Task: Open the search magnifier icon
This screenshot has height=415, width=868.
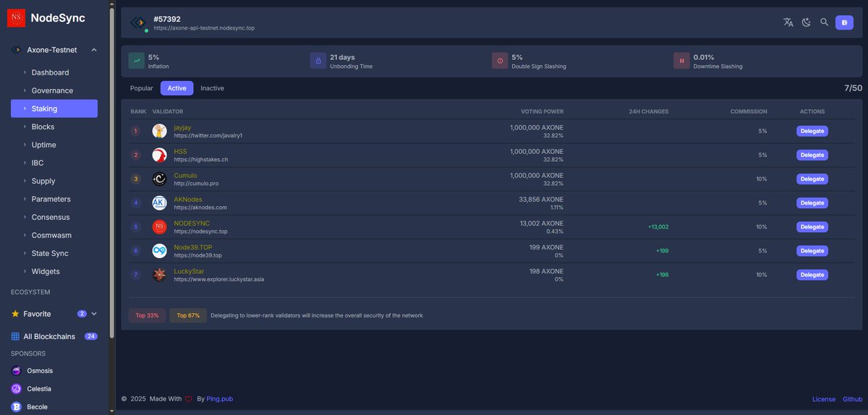Action: point(824,22)
